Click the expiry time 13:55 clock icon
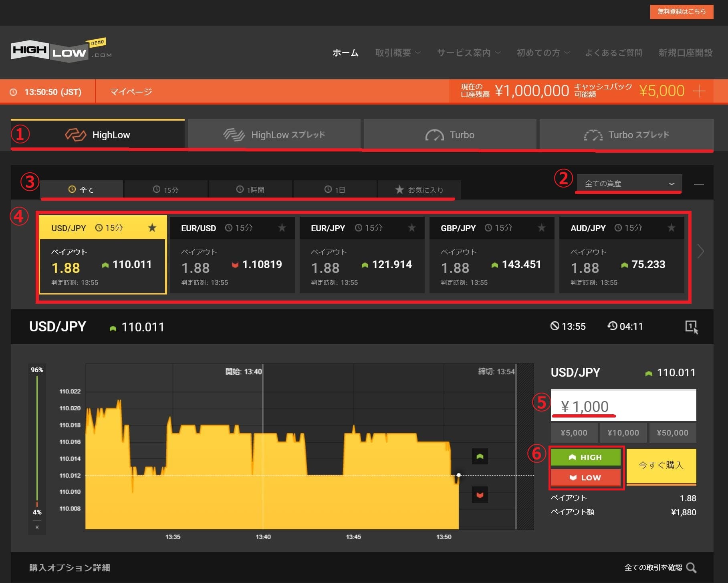Viewport: 728px width, 583px height. tap(555, 326)
